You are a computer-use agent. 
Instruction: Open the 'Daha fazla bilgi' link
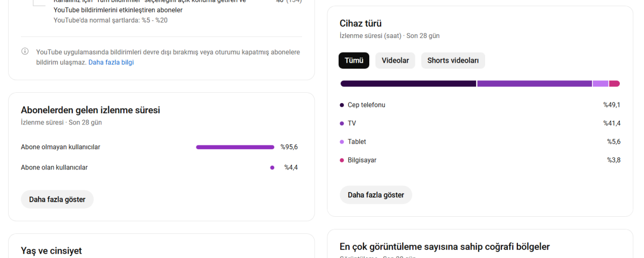click(x=111, y=62)
